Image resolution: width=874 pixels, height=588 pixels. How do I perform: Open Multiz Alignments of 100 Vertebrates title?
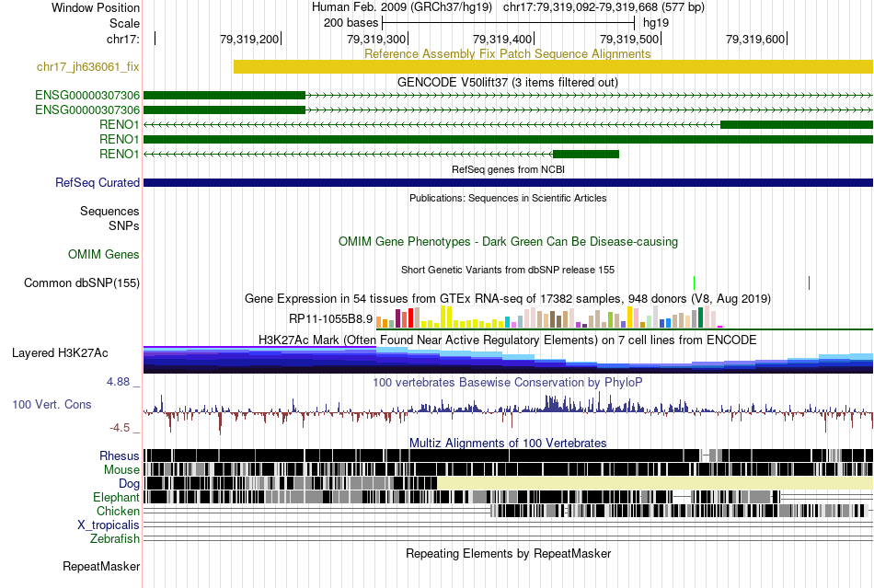point(508,444)
